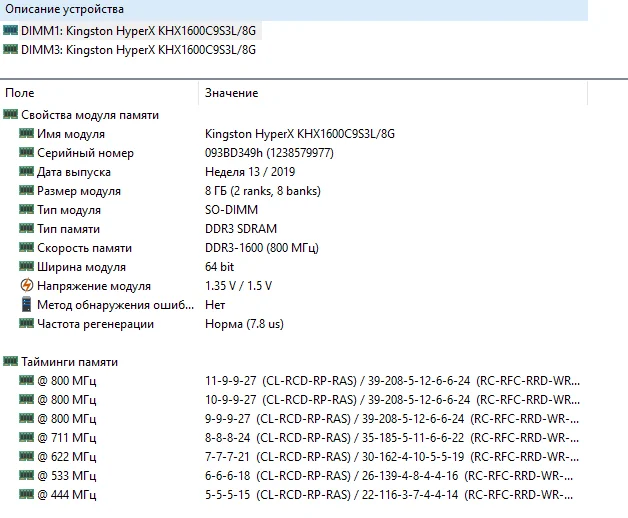The width and height of the screenshot is (628, 518).
Task: Select the Имя модуля field
Action: point(71,134)
